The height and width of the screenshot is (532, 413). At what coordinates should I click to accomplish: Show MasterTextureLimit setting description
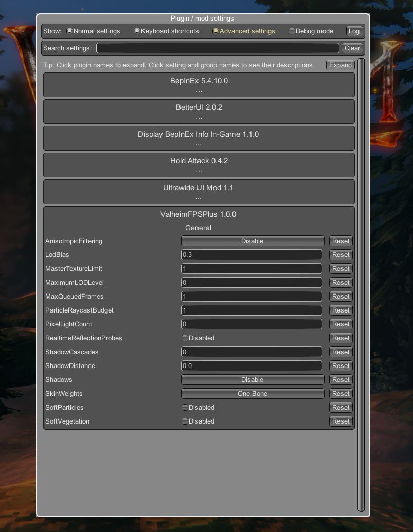pyautogui.click(x=74, y=269)
